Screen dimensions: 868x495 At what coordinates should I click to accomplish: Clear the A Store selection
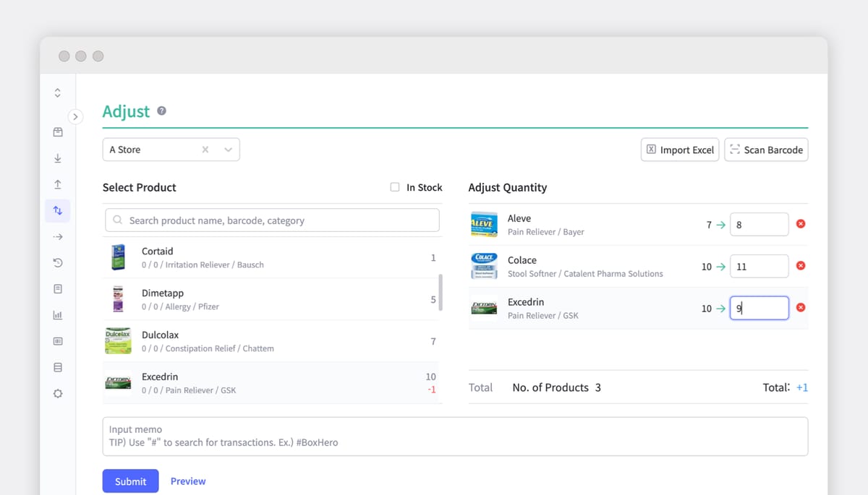click(x=205, y=150)
